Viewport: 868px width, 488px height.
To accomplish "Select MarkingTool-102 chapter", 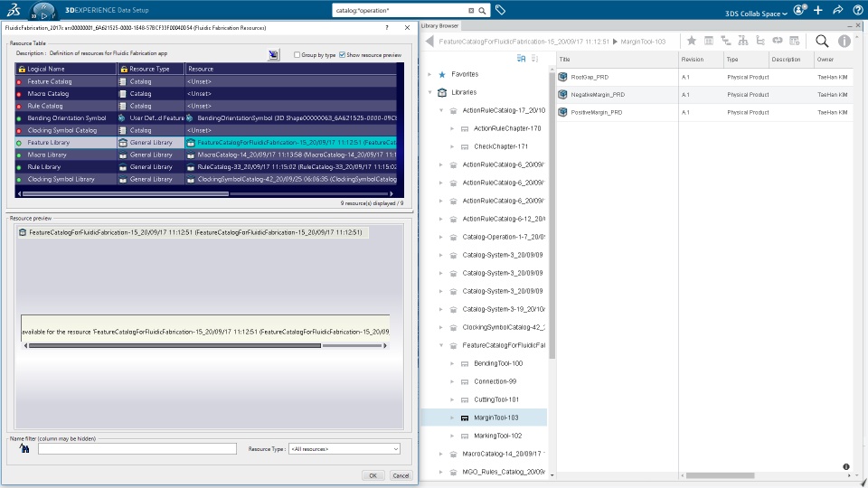I will (x=497, y=436).
